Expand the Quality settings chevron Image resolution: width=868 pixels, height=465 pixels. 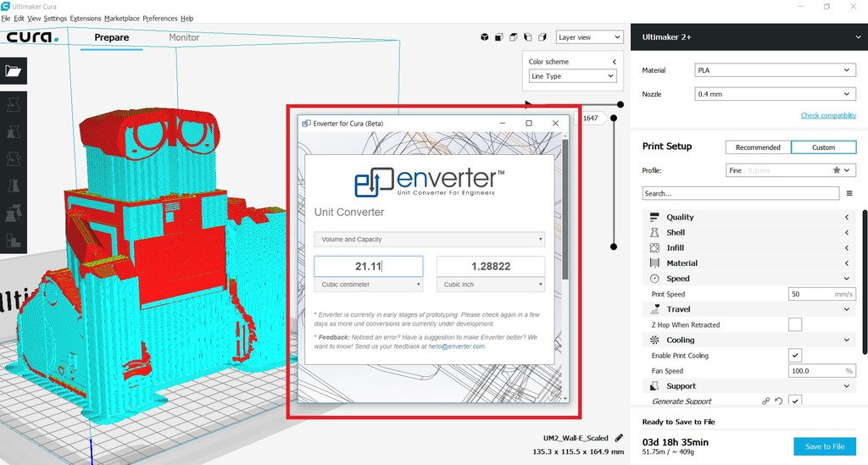click(847, 218)
